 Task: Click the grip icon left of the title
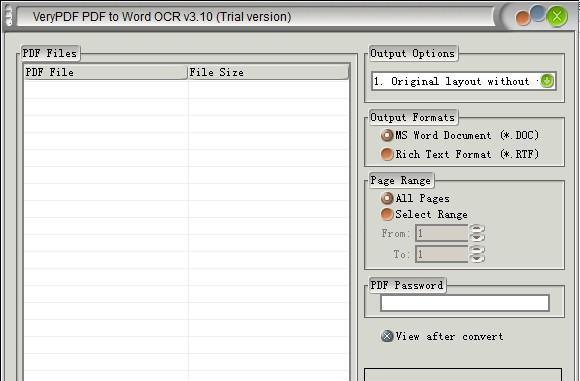pyautogui.click(x=8, y=16)
